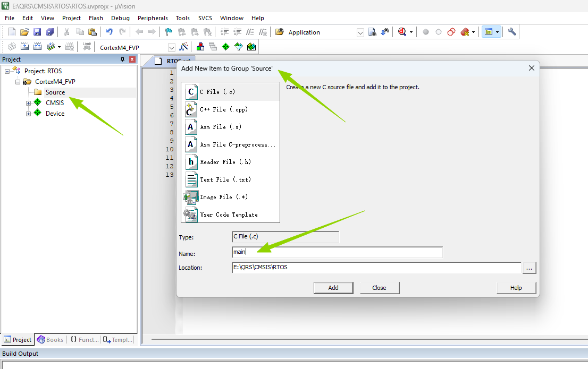Open the File menu
588x369 pixels.
10,18
